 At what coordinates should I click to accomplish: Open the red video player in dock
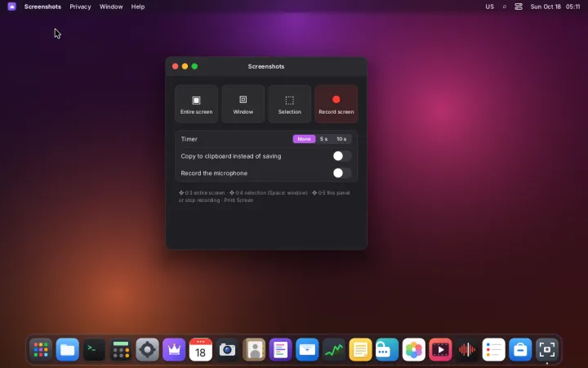(440, 350)
